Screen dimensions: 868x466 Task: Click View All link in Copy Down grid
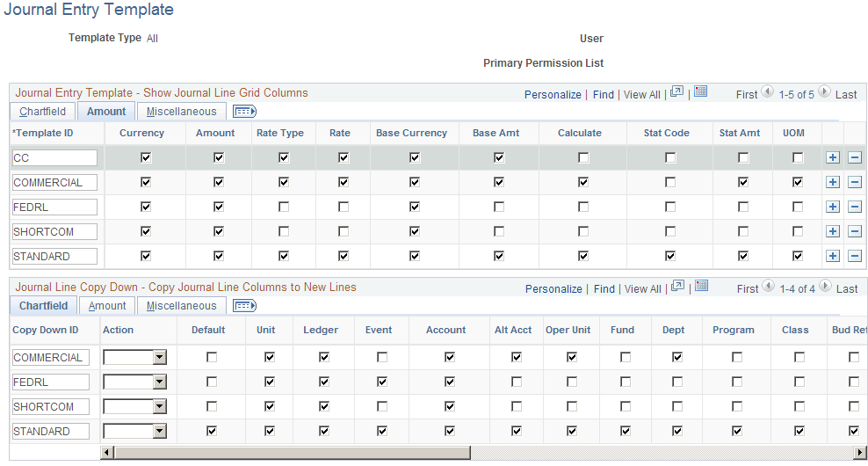click(x=643, y=289)
